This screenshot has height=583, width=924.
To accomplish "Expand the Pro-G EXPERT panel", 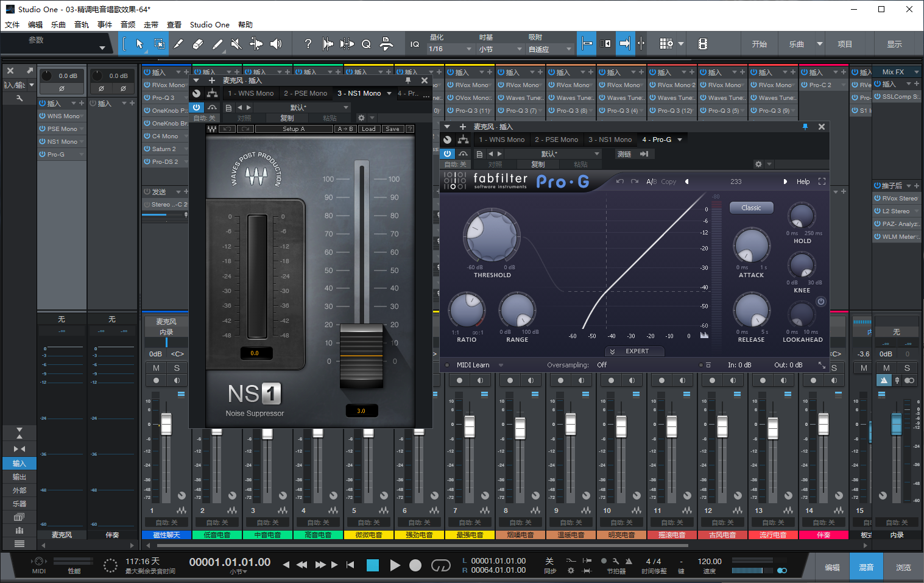I will (x=633, y=352).
